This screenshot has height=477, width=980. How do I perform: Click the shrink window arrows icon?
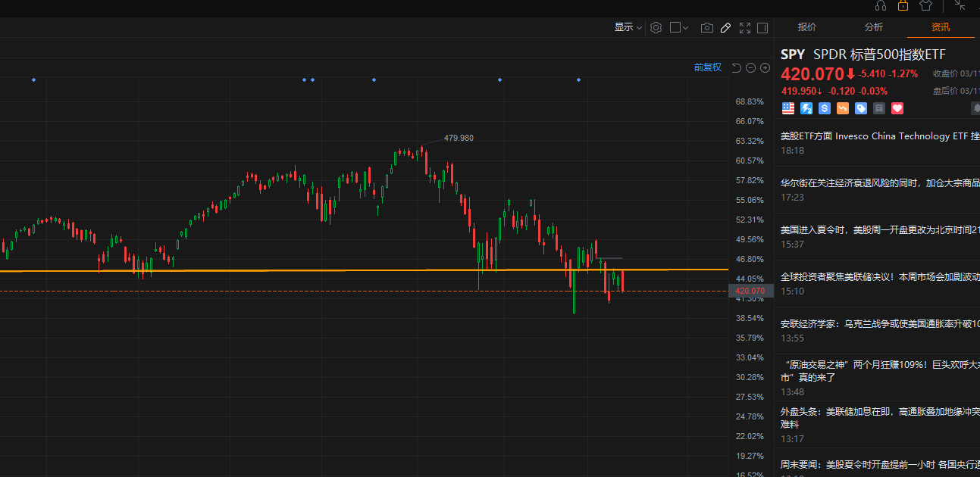click(x=960, y=5)
